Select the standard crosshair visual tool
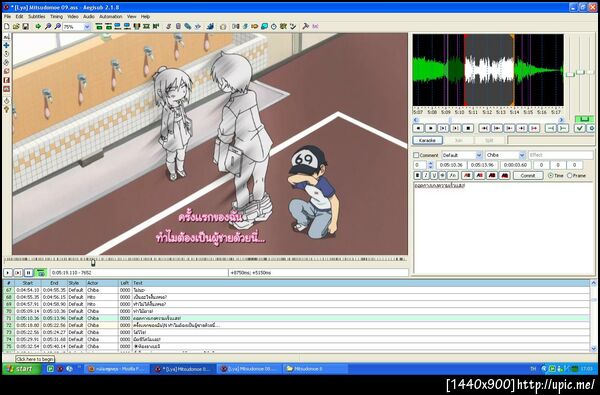This screenshot has width=600, height=395. [x=7, y=37]
